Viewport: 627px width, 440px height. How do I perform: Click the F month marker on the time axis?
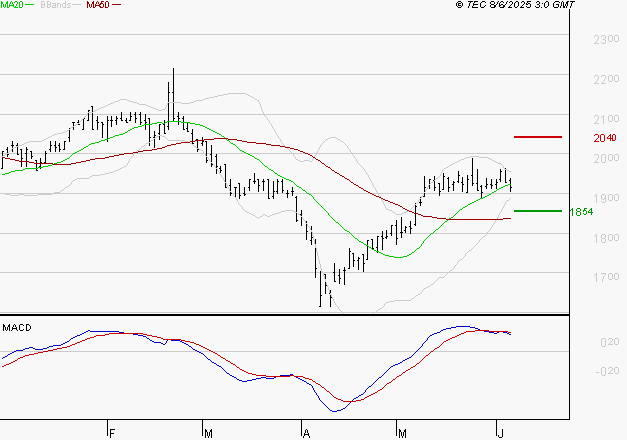pyautogui.click(x=111, y=432)
